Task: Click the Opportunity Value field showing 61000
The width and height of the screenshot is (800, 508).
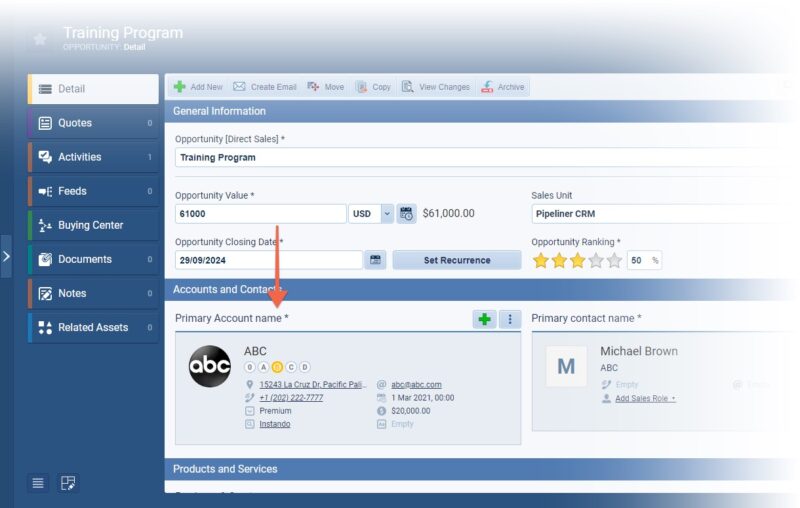Action: point(260,214)
